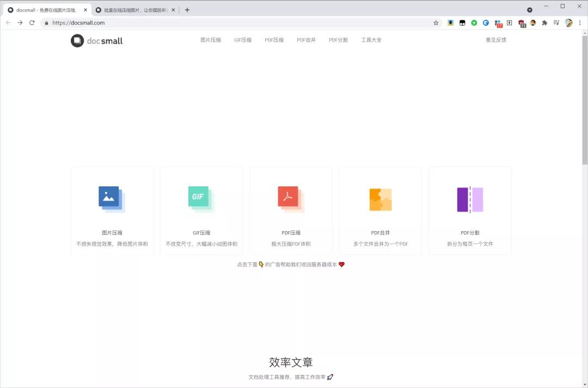Click the docsmall logo
Viewport: 588px width, 388px height.
(x=96, y=40)
